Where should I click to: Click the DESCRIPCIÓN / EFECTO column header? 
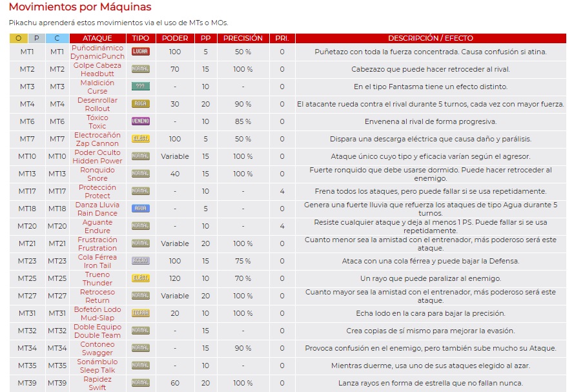(x=431, y=38)
